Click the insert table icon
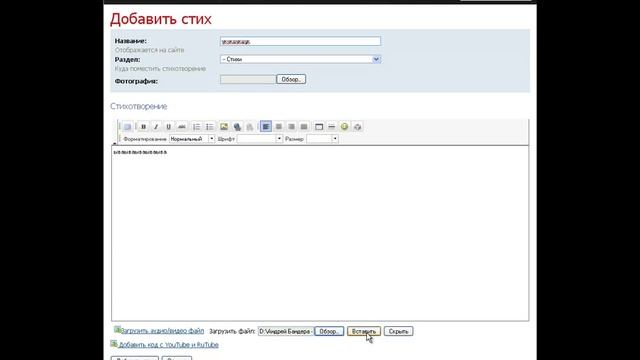The image size is (640, 360). click(x=319, y=127)
